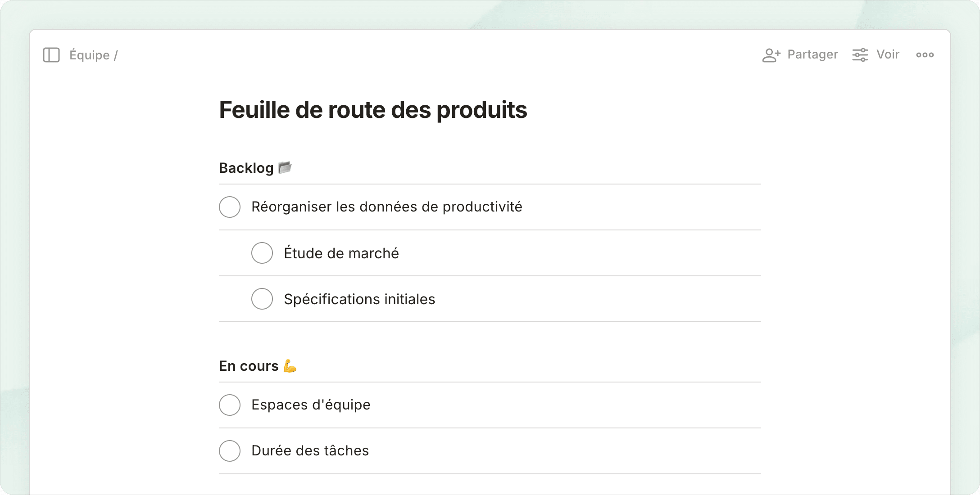Image resolution: width=980 pixels, height=495 pixels.
Task: Select the En cours section heading
Action: click(249, 366)
